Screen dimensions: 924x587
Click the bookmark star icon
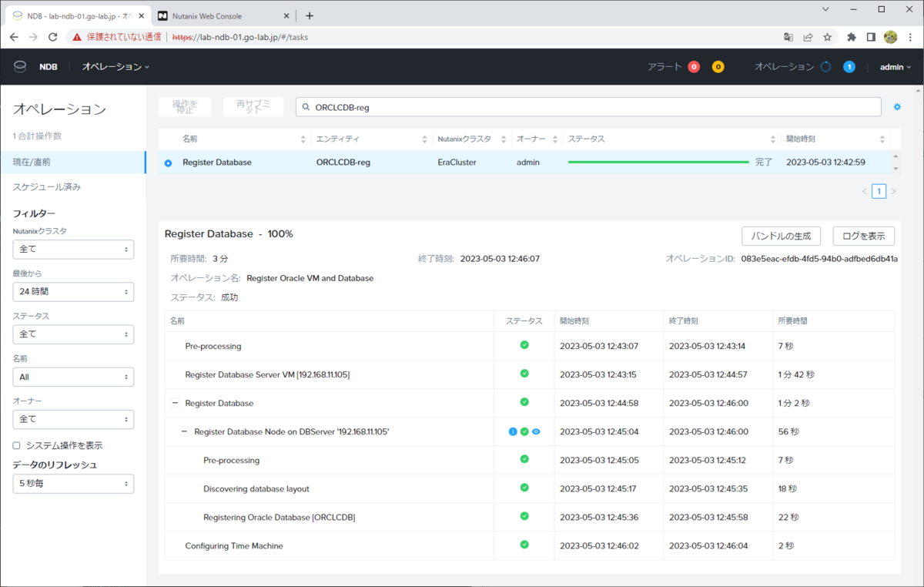828,37
